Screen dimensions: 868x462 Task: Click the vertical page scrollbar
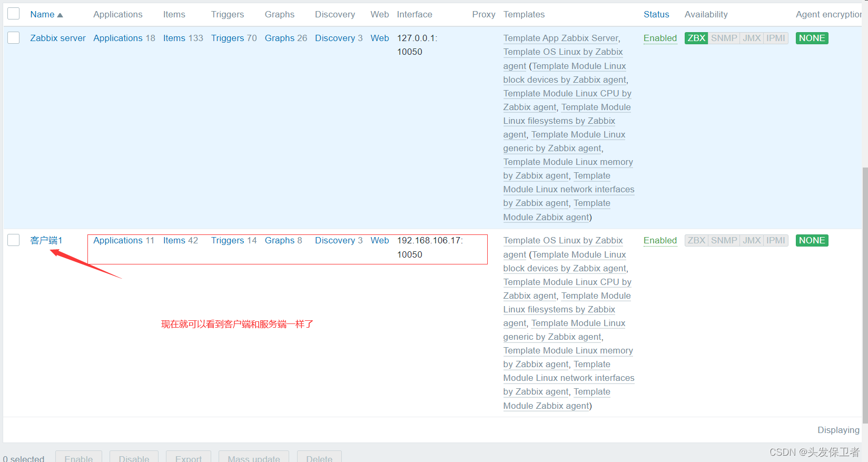click(865, 295)
